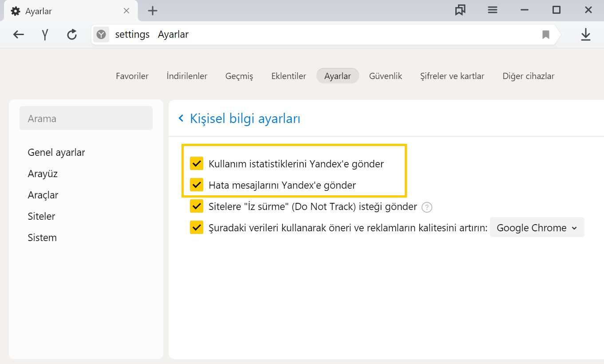Close the Ayarlar tab
This screenshot has width=604, height=364.
(x=126, y=11)
